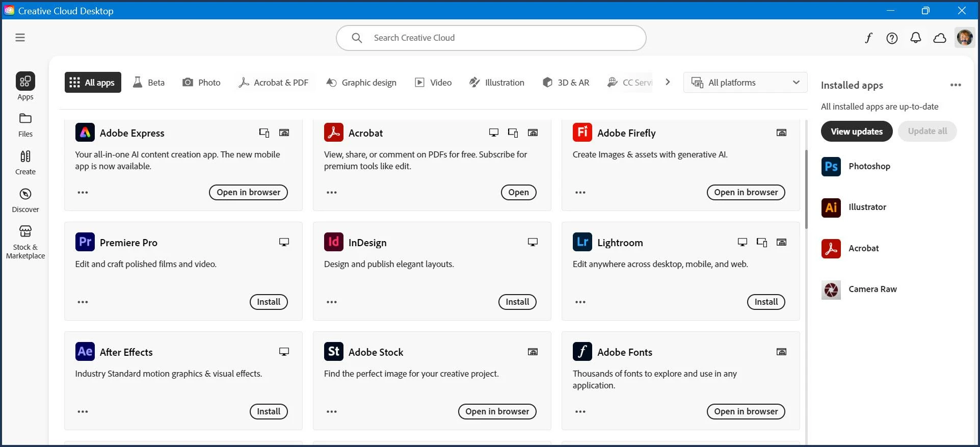
Task: Open more options for Adobe Firefly
Action: pos(580,193)
